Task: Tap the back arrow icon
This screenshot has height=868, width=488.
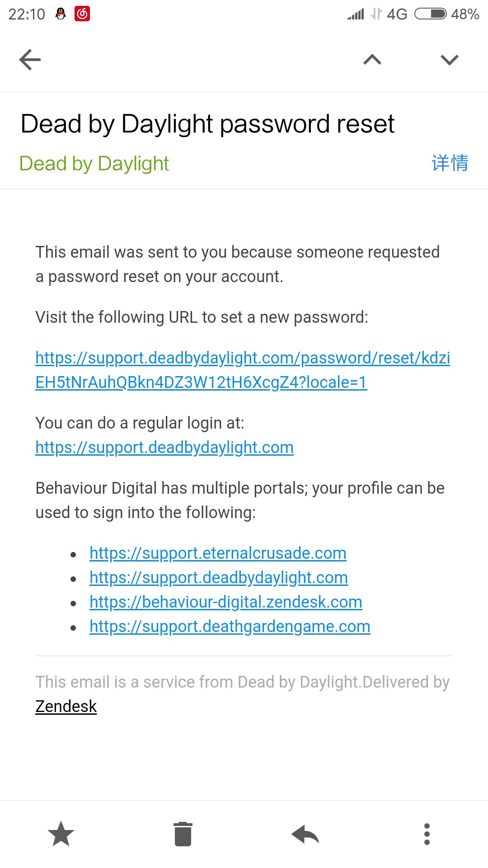Action: click(x=30, y=60)
